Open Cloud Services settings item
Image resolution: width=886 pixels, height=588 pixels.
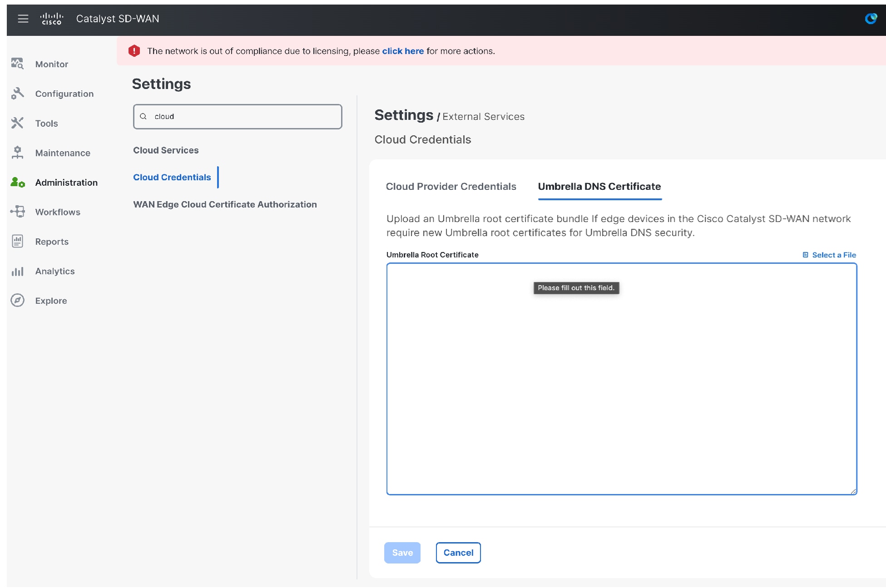click(x=166, y=150)
